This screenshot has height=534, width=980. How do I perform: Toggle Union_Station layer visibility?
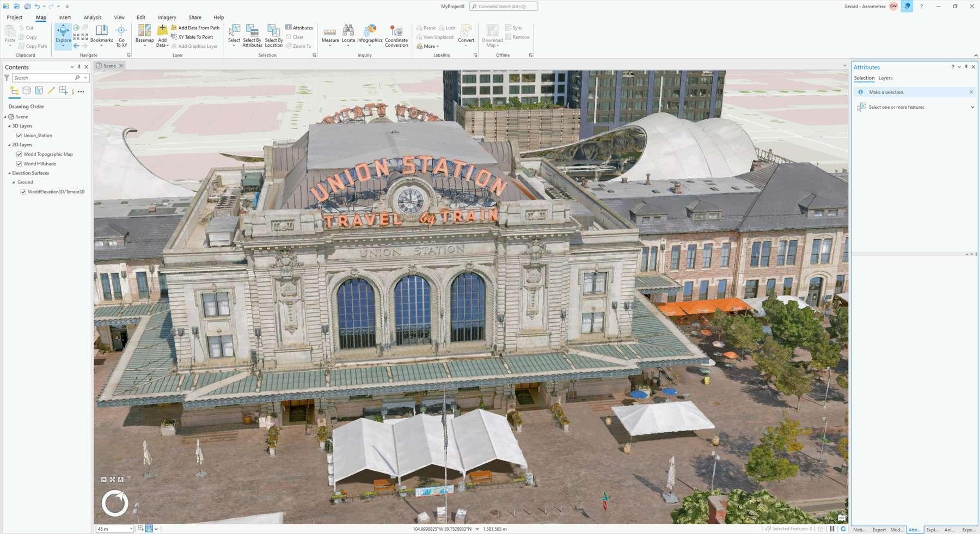(19, 136)
